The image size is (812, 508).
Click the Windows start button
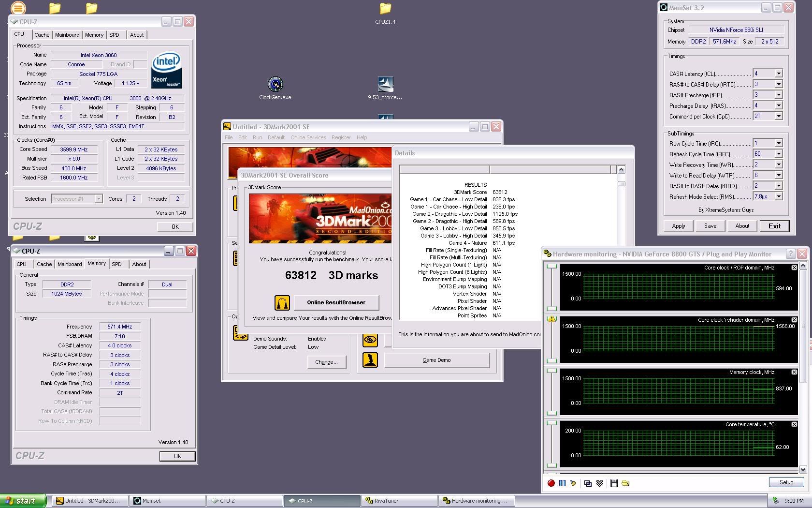pyautogui.click(x=23, y=501)
